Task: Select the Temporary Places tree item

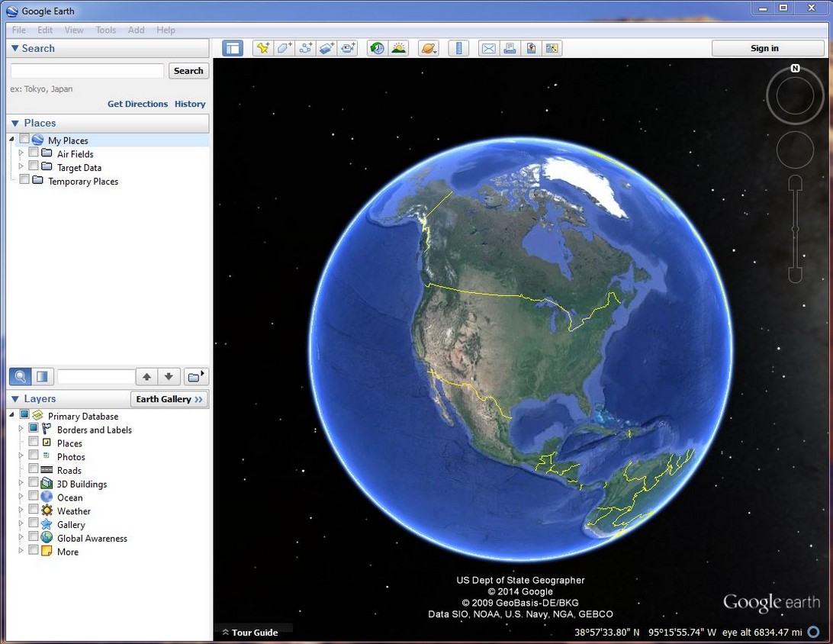Action: [x=83, y=182]
